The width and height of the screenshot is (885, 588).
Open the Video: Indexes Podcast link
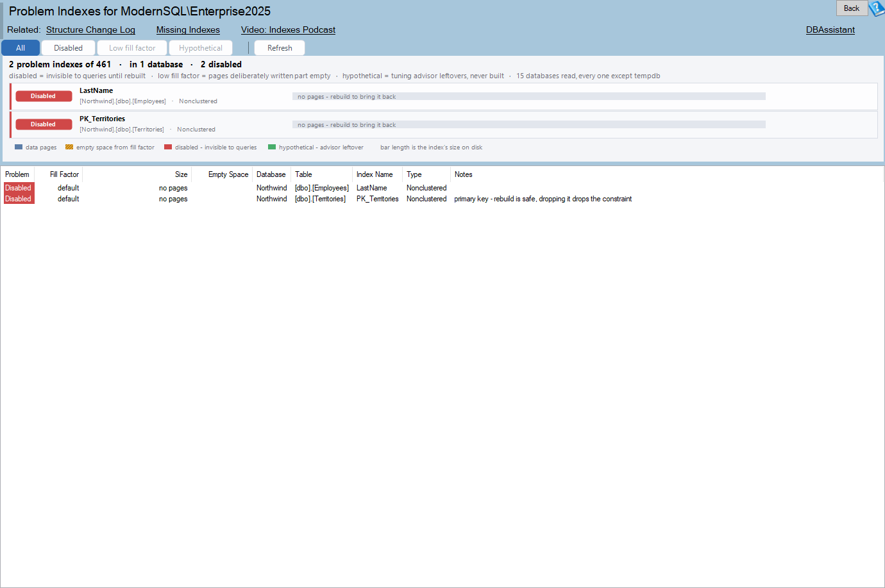point(288,29)
